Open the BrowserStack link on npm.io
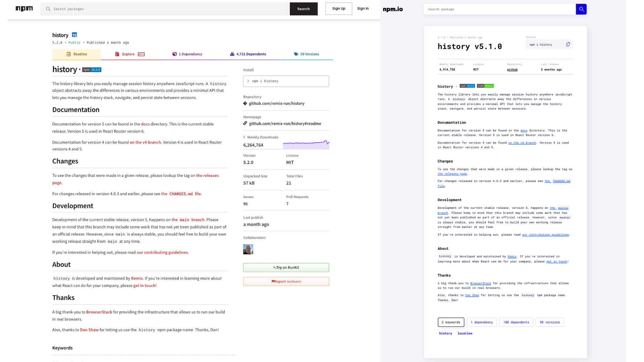The image size is (644, 362). coord(480,283)
